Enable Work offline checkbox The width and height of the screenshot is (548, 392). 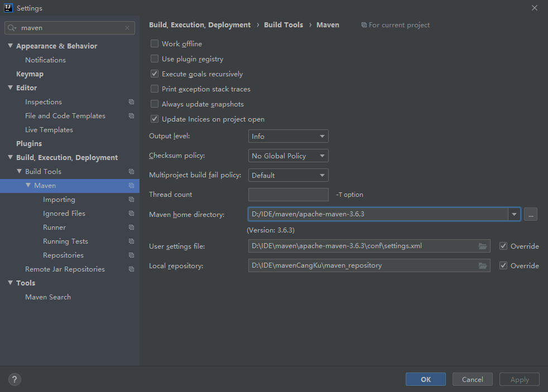[155, 43]
